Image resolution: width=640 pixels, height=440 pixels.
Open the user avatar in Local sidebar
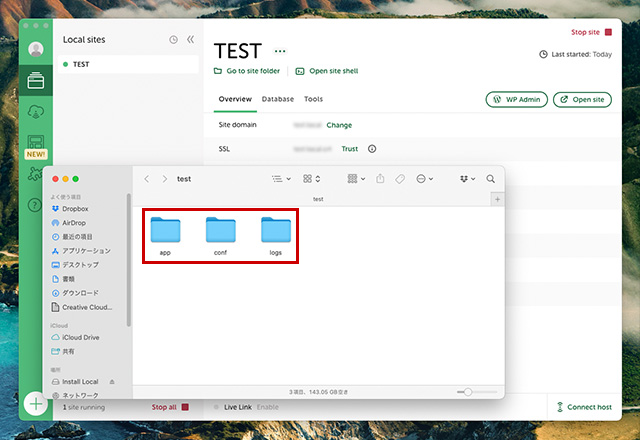pyautogui.click(x=36, y=49)
